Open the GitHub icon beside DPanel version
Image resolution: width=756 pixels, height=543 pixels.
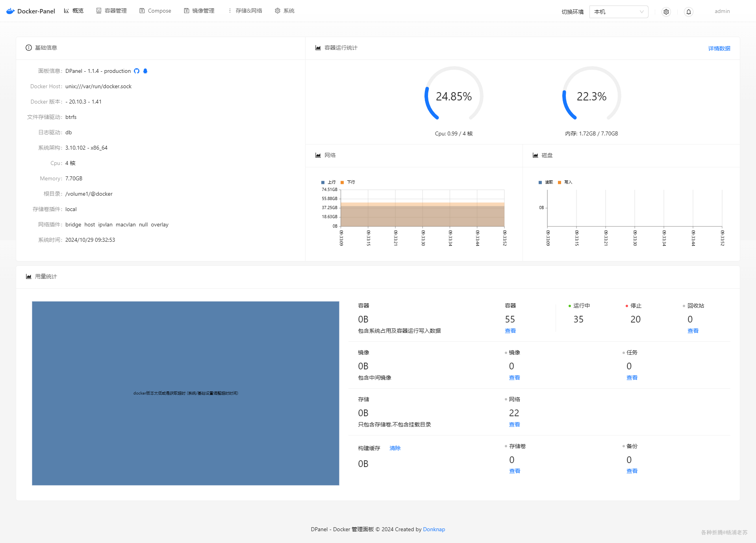pos(137,71)
